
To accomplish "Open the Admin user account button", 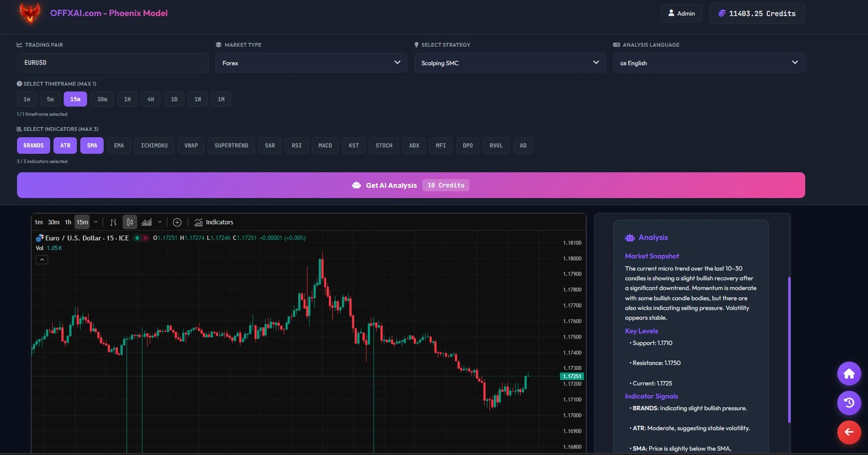I will coord(681,13).
